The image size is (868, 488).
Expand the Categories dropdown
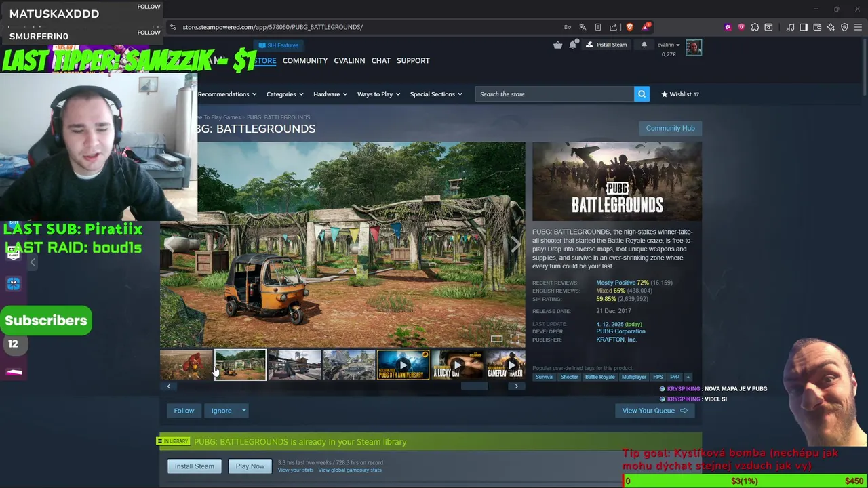[x=285, y=94]
